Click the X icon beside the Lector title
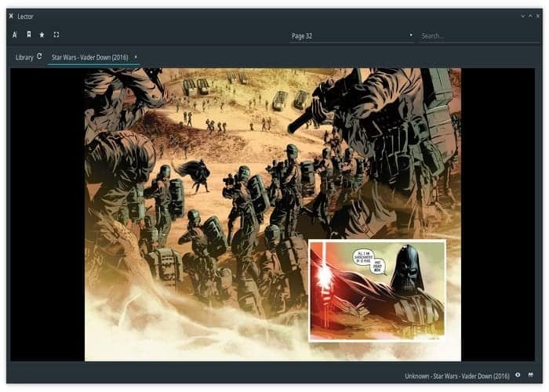This screenshot has height=392, width=549. 11,16
